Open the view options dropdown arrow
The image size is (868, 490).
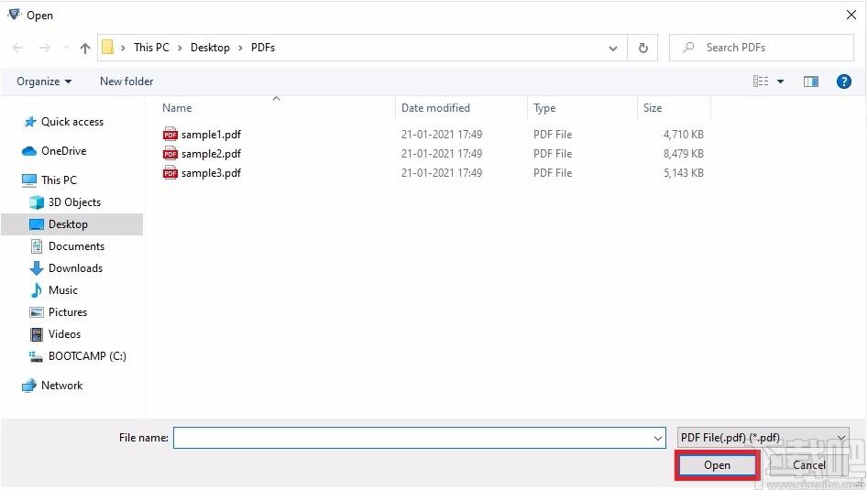(x=781, y=82)
